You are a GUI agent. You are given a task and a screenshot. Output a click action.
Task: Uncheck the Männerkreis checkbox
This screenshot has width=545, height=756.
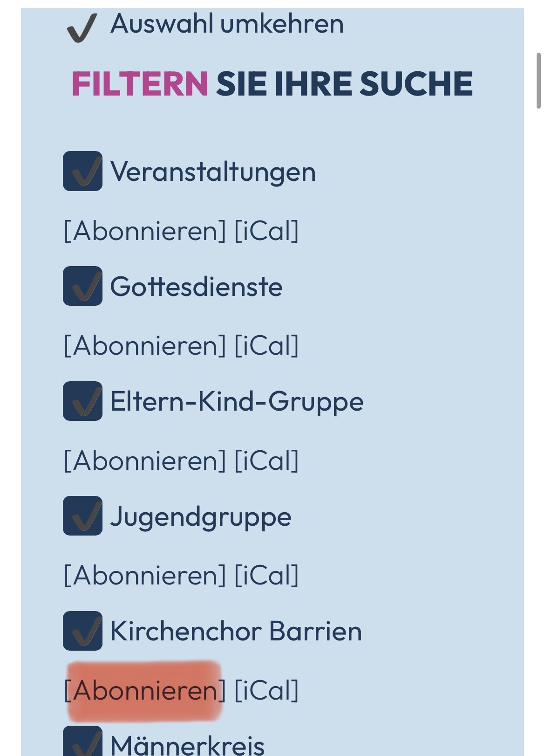pyautogui.click(x=83, y=742)
